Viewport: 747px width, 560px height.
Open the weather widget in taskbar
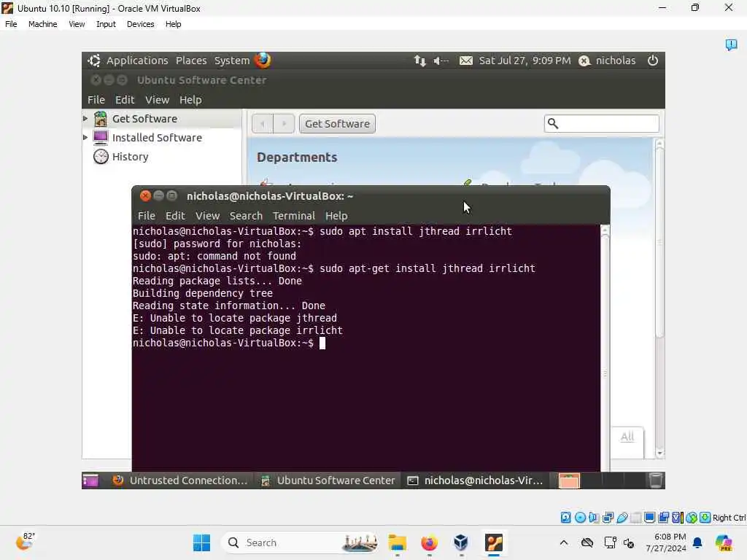(24, 542)
